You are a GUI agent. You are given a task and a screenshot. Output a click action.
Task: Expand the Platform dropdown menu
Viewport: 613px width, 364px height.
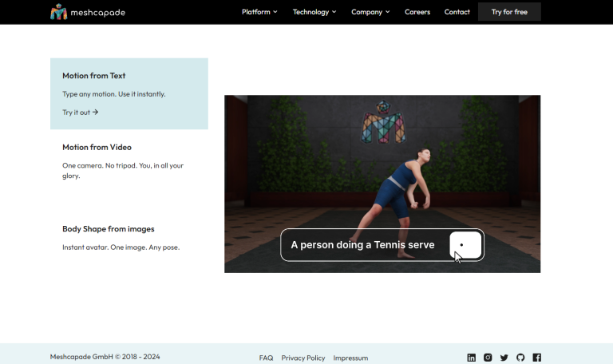[x=259, y=12]
